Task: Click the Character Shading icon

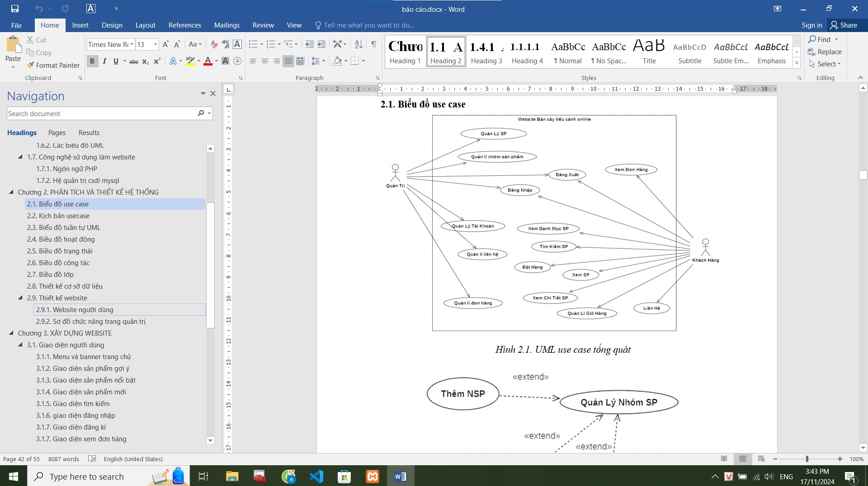Action: coord(225,61)
